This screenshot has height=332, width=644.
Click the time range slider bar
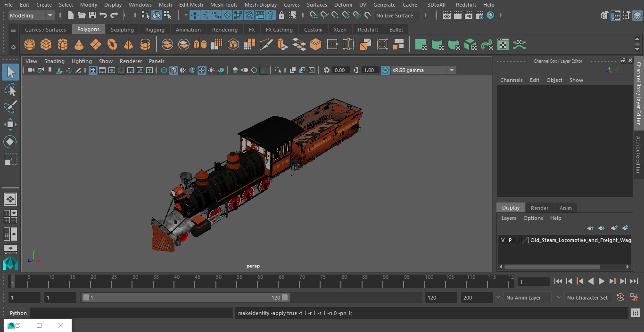[185, 298]
